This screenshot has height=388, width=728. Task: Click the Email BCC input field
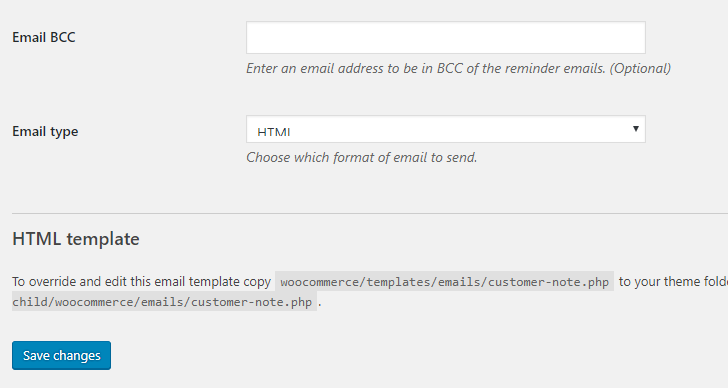446,37
